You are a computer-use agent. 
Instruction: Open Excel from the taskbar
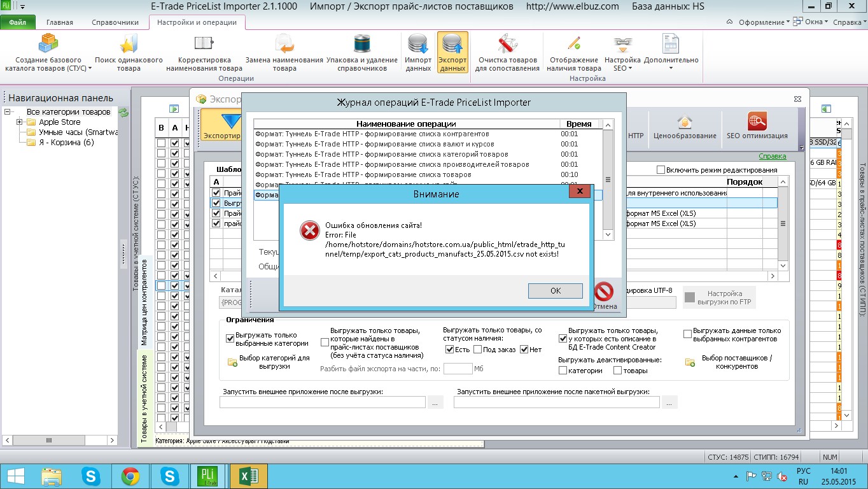[x=248, y=476]
